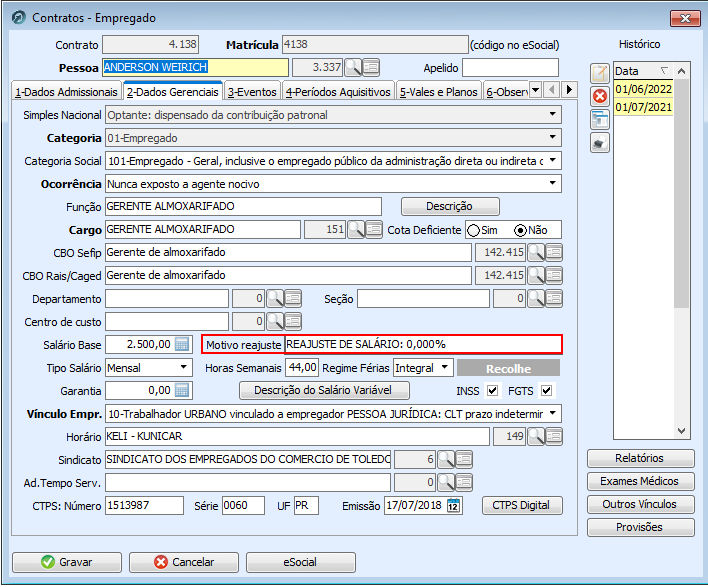
Task: Open the Regime Férias Integral dropdown
Action: pos(445,367)
